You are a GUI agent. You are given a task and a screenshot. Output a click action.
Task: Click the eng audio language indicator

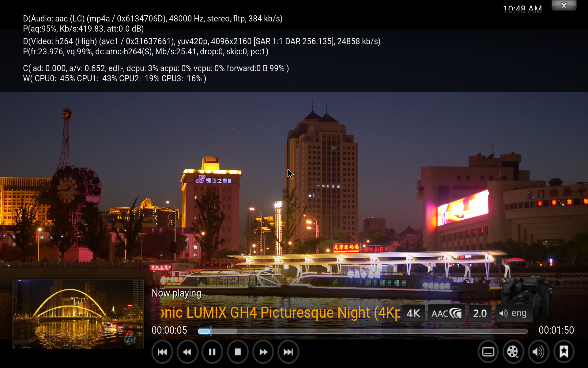pyautogui.click(x=513, y=313)
